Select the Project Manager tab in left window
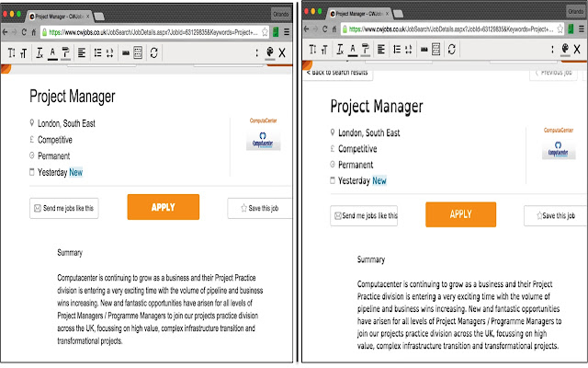Viewport: 588px width, 368px height. pyautogui.click(x=59, y=17)
